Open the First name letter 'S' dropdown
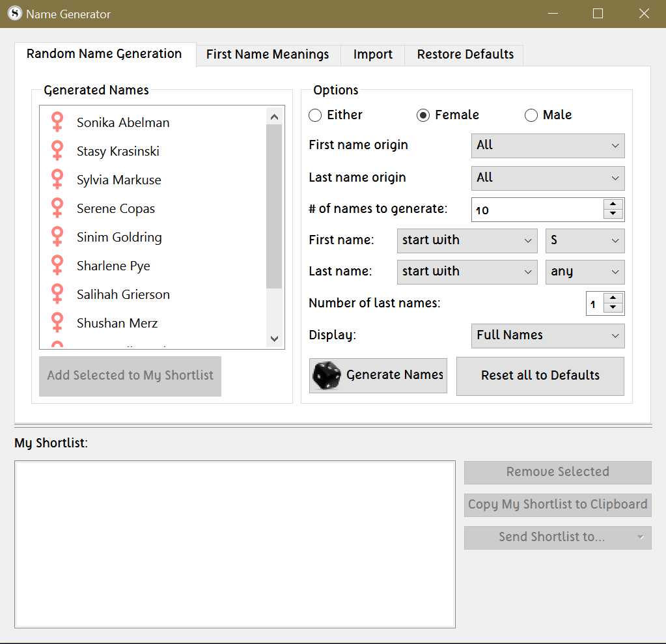The image size is (666, 644). click(585, 240)
